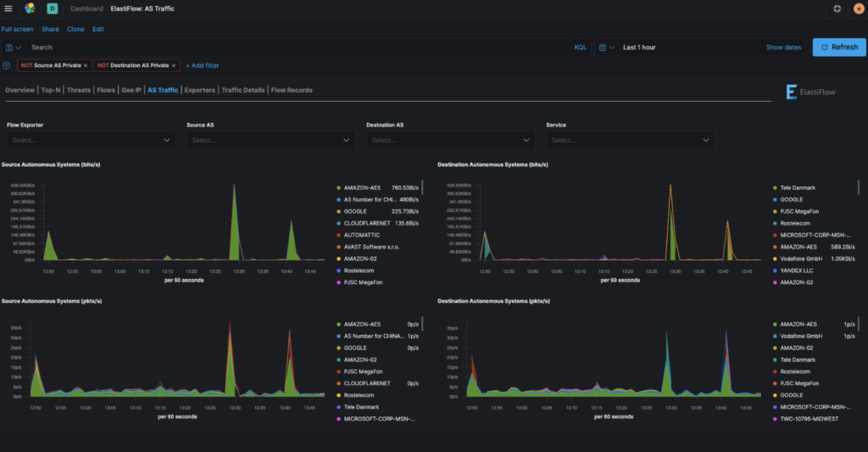Toggle Vodafone GmbH in Destination bits/s legend

pyautogui.click(x=801, y=259)
